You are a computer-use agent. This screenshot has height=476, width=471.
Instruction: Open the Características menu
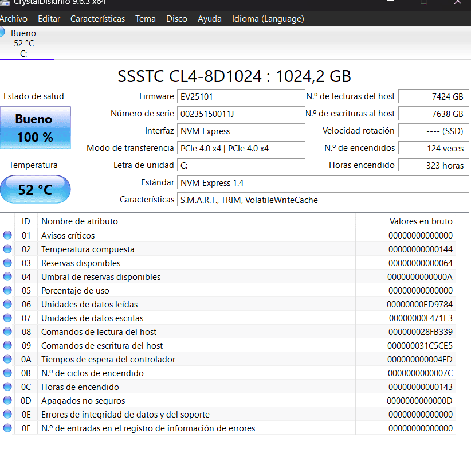pos(97,19)
